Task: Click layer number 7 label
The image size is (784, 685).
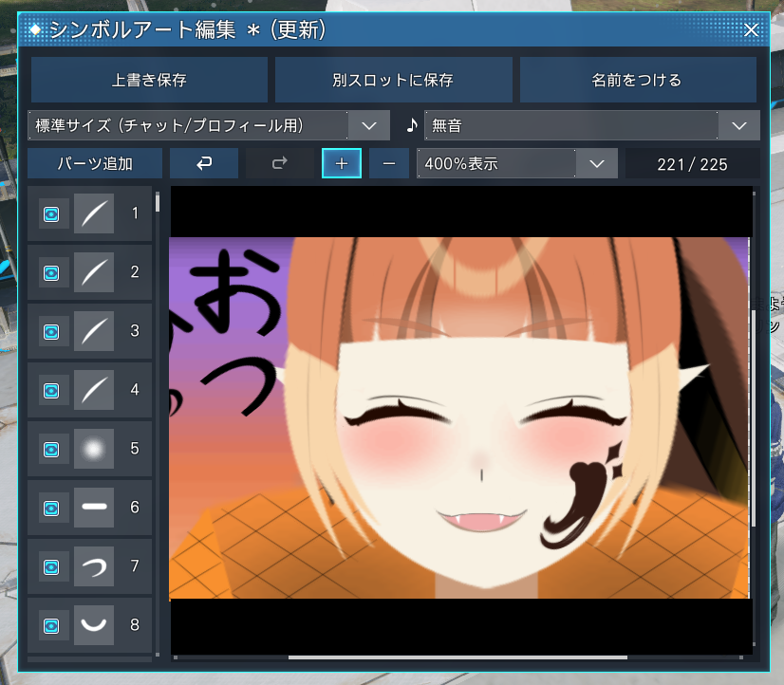Action: point(135,565)
